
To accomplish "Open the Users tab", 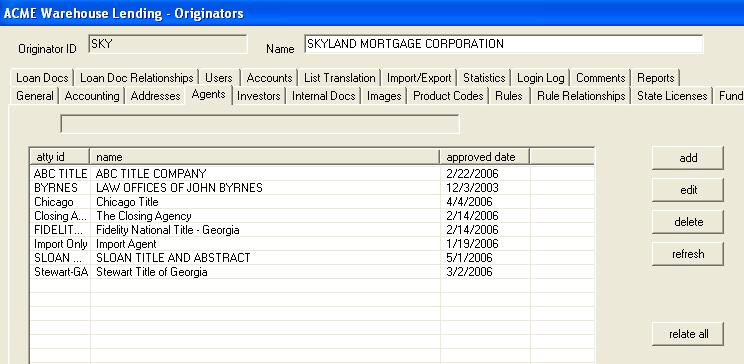I will click(219, 78).
